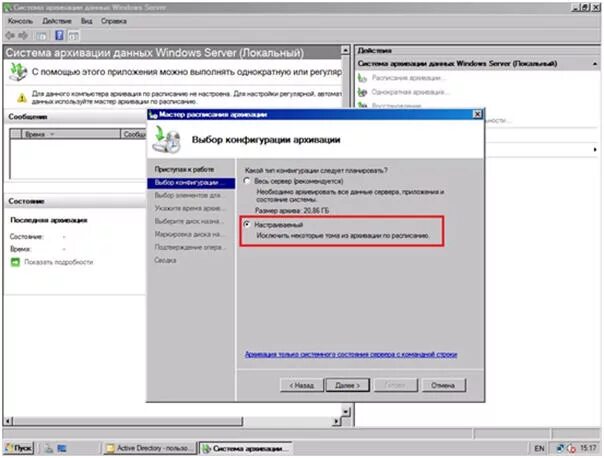Click the horizontal scrollbar left arrow
The height and width of the screenshot is (458, 604).
tap(8, 421)
